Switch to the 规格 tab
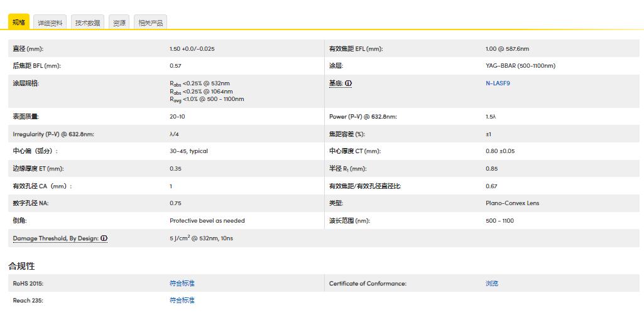Image resolution: width=644 pixels, height=325 pixels. tap(19, 23)
